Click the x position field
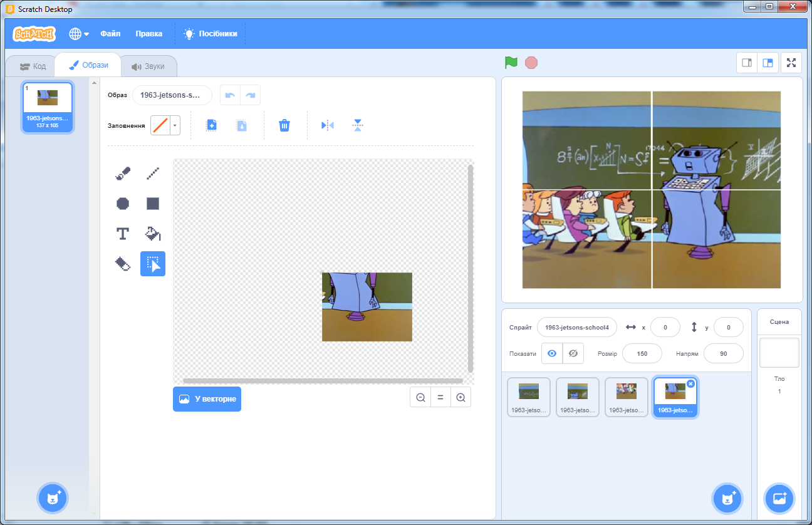 (x=665, y=327)
